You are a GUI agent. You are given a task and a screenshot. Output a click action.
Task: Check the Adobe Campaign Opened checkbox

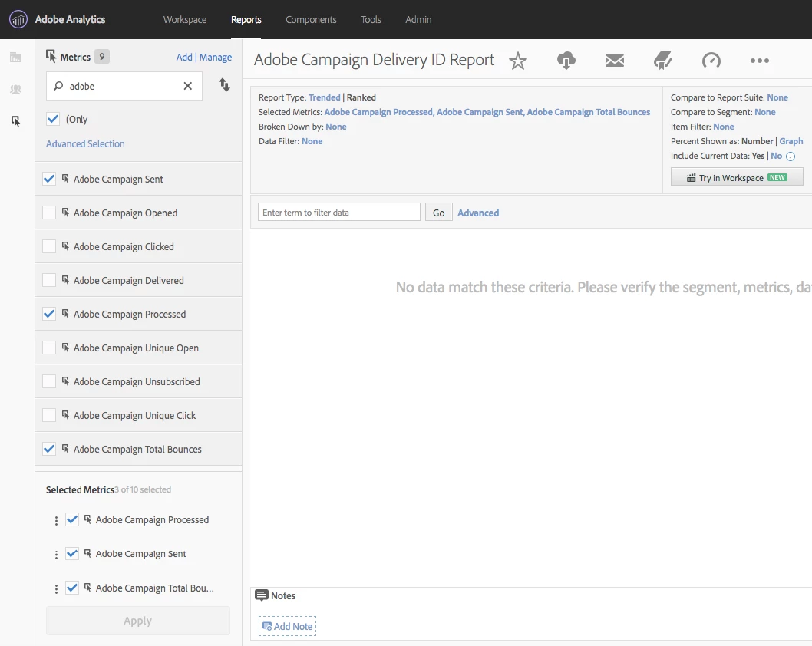pyautogui.click(x=48, y=213)
